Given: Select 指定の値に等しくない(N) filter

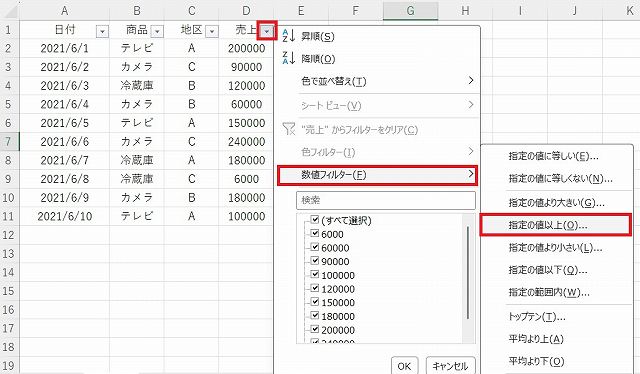Looking at the screenshot, I should coord(560,178).
